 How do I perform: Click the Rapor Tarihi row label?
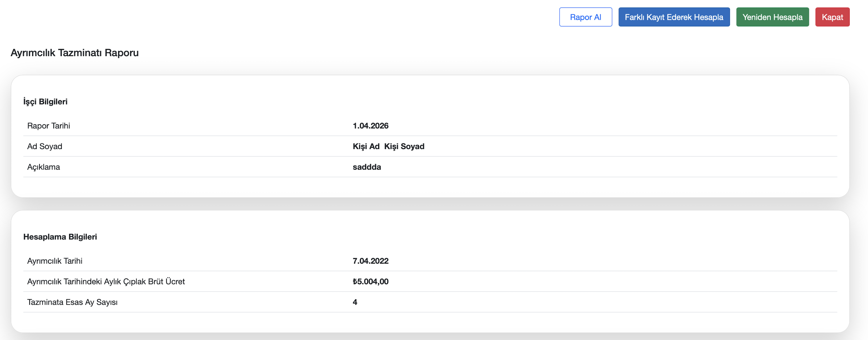(x=49, y=126)
